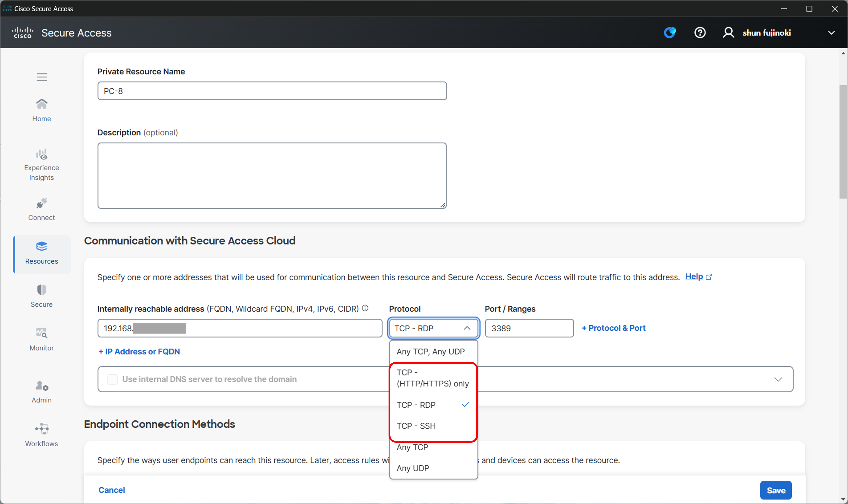Maximize the Cisco Secure Access window
848x504 pixels.
point(809,9)
